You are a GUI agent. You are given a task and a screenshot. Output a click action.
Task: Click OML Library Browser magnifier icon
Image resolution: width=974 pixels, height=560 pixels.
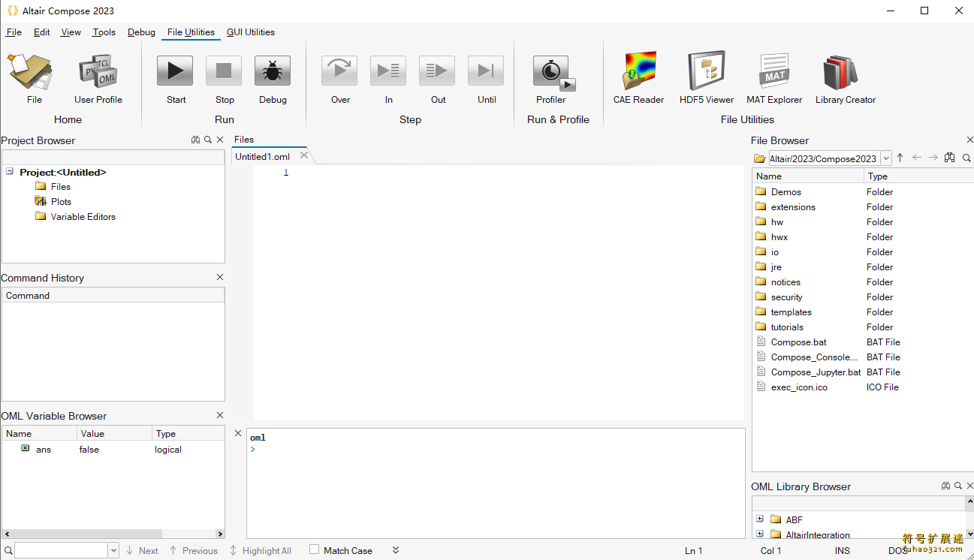(958, 486)
